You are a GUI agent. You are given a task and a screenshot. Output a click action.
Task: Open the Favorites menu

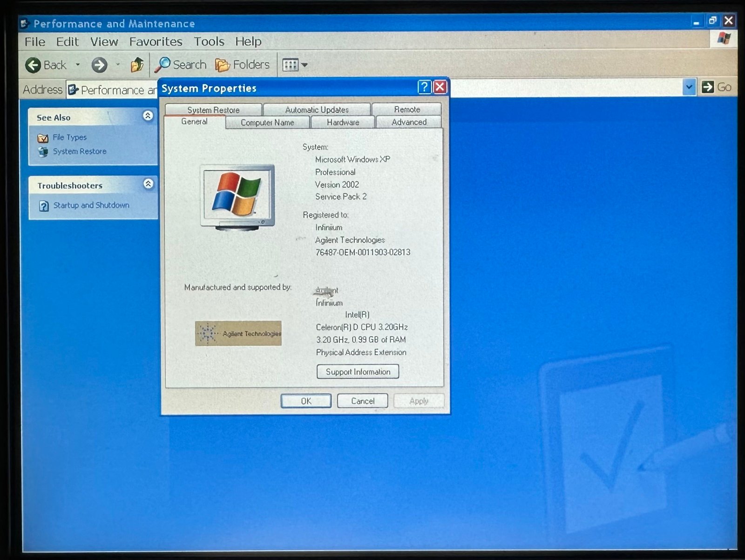(x=156, y=42)
